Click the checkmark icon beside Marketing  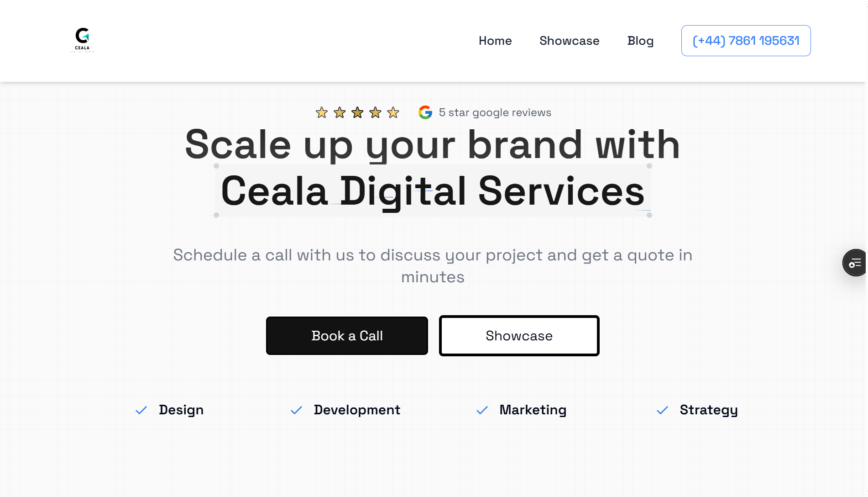(482, 410)
